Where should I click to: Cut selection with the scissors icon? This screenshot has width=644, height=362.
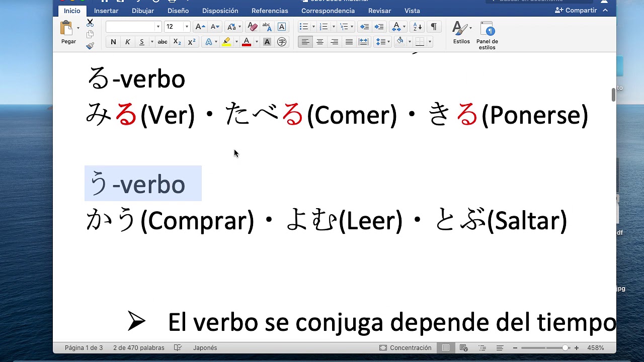click(x=90, y=23)
